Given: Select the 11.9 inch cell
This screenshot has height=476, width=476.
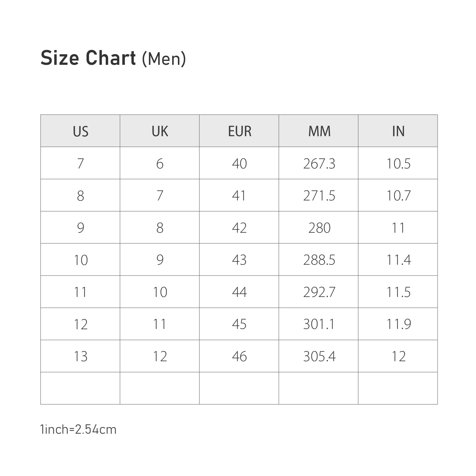Looking at the screenshot, I should pyautogui.click(x=398, y=324).
